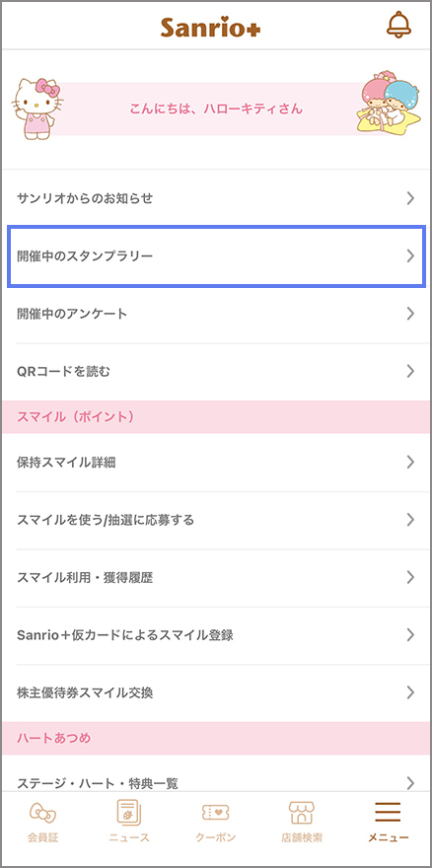Screen dimensions: 432x868
Task: Go to スマイル利用・獲得履歴
Action: 216,577
